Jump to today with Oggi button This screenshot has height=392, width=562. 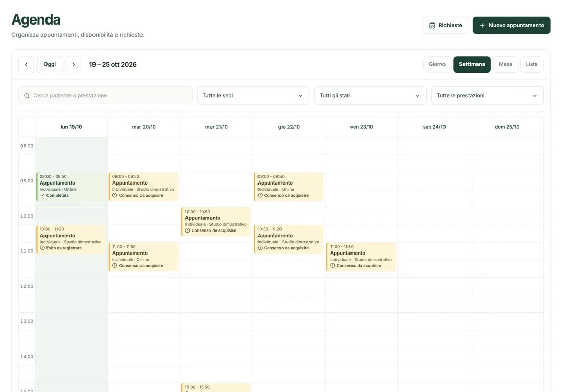coord(50,64)
